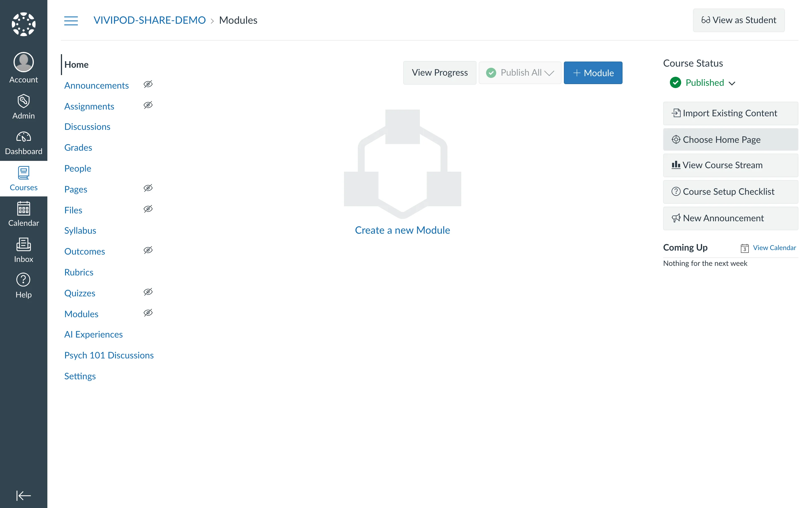Open AI Experiences in course navigation

(93, 334)
